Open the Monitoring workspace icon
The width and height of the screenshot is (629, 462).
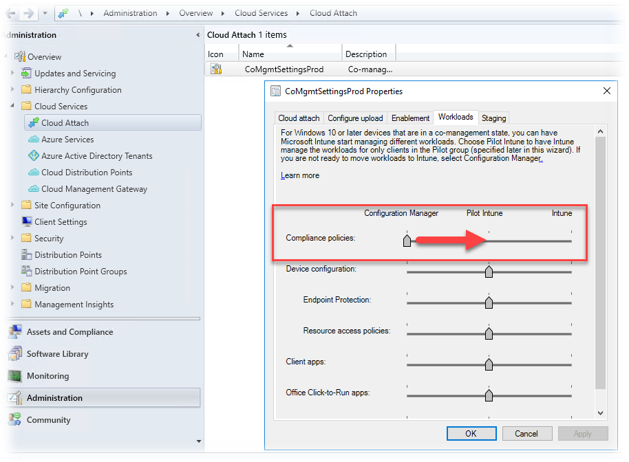(14, 376)
